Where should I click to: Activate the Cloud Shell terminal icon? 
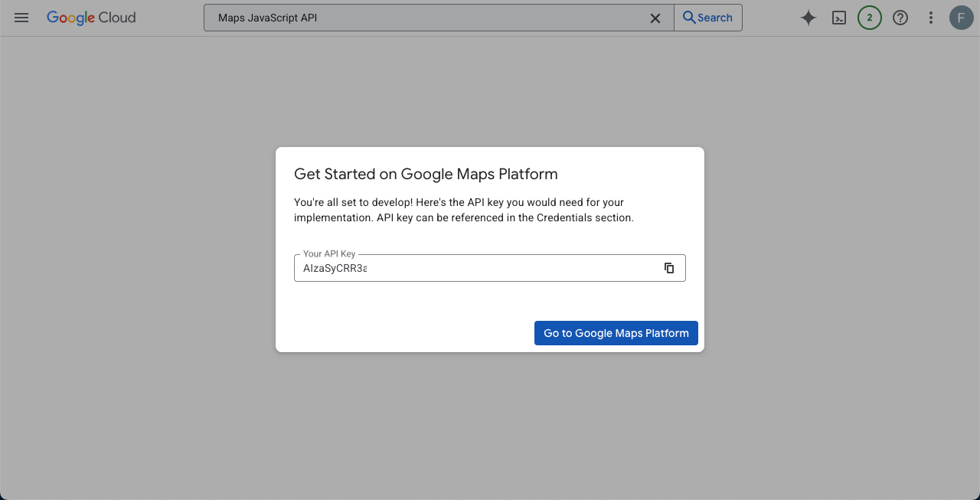pyautogui.click(x=839, y=18)
